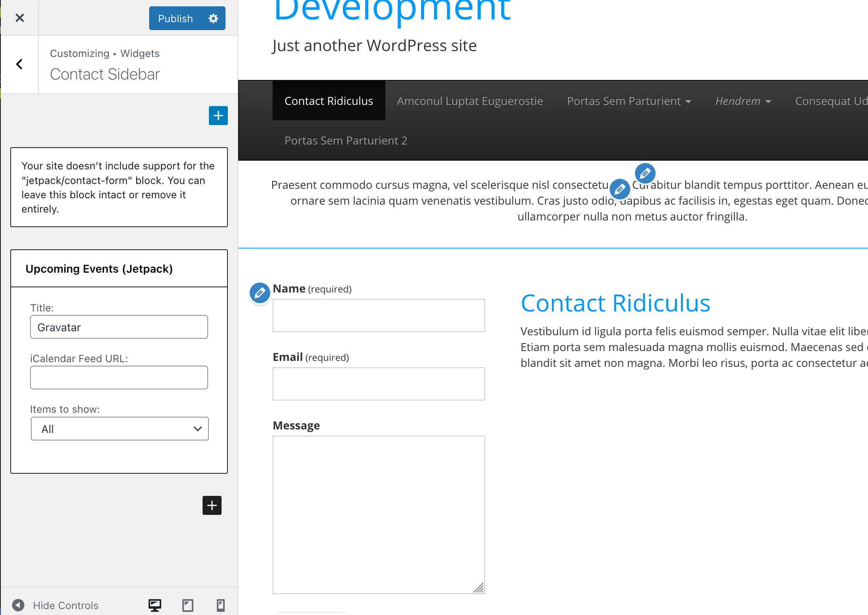The height and width of the screenshot is (615, 868).
Task: Switch preview to mobile phone view
Action: point(220,605)
